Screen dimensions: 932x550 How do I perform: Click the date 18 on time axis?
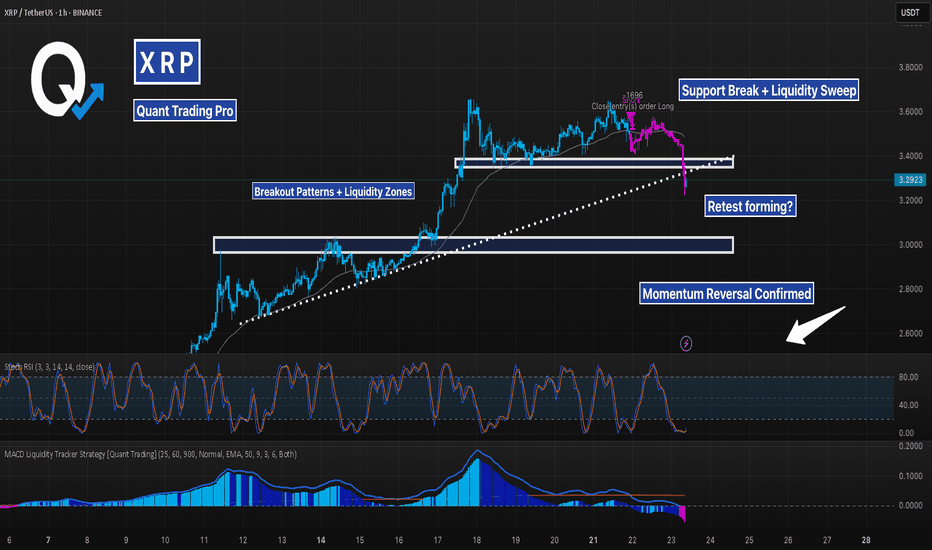pyautogui.click(x=477, y=540)
